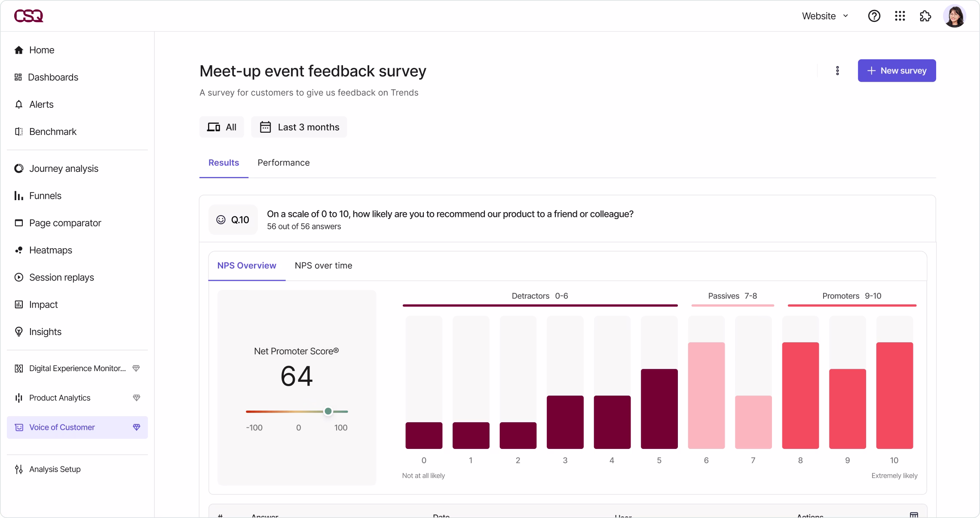Switch to the Performance tab
This screenshot has height=518, width=980.
(284, 163)
